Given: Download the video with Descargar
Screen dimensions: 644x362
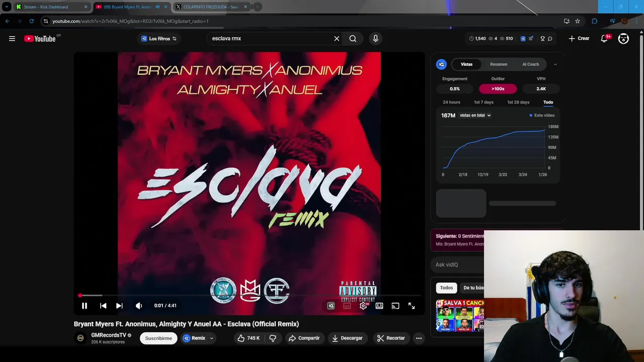Looking at the screenshot, I should point(347,338).
